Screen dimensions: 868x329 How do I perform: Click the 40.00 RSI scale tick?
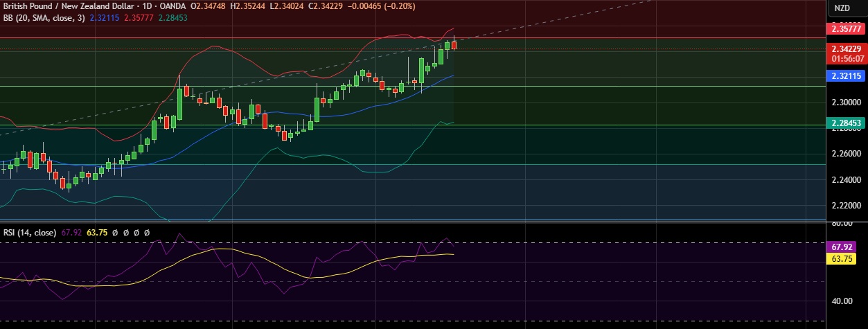[843, 301]
